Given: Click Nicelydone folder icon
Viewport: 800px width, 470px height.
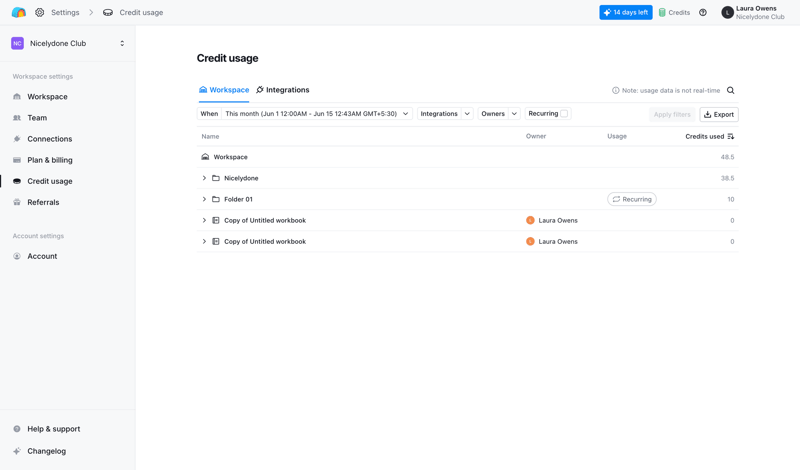Looking at the screenshot, I should 216,178.
